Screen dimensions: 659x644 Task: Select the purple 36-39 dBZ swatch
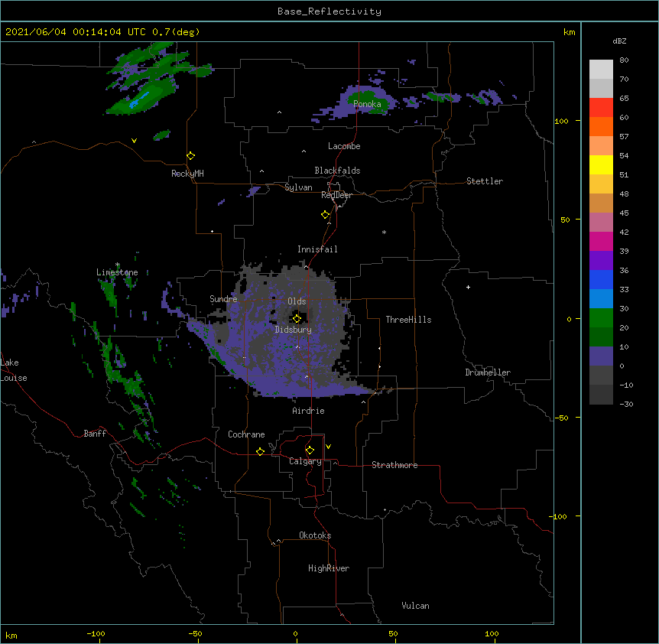[x=601, y=261]
